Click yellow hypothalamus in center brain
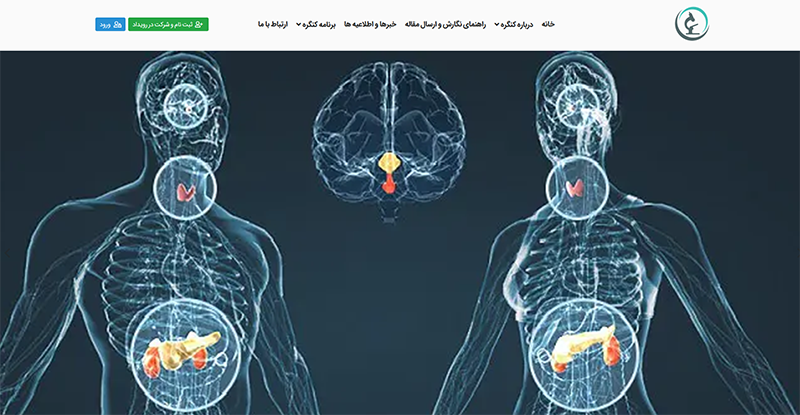The height and width of the screenshot is (415, 800). (x=389, y=163)
